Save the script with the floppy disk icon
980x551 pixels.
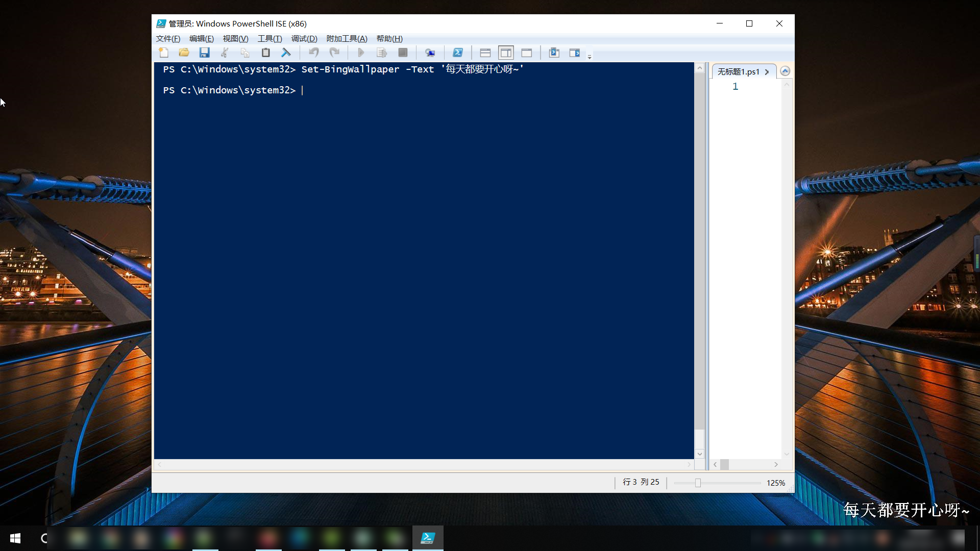click(205, 53)
